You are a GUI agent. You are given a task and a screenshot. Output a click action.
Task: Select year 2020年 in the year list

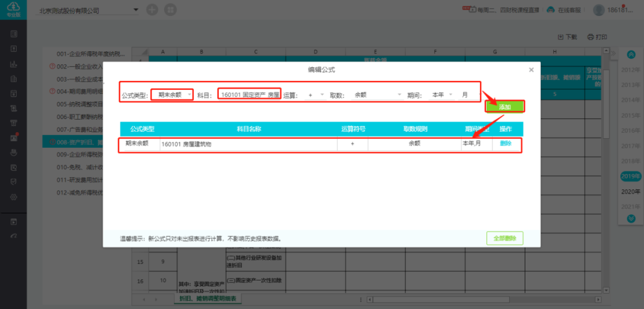[x=631, y=192]
